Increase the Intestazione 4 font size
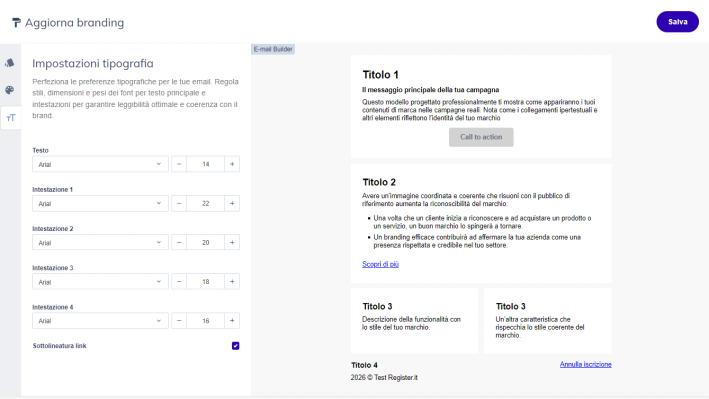This screenshot has height=399, width=709. [232, 321]
